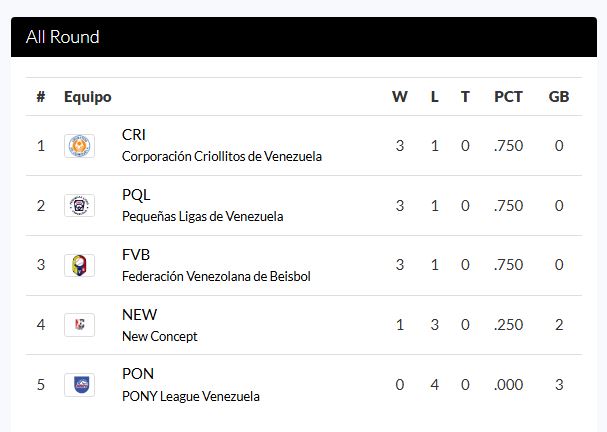
Task: Select the Federación Venezolana de Beisbol logo
Action: (x=79, y=265)
